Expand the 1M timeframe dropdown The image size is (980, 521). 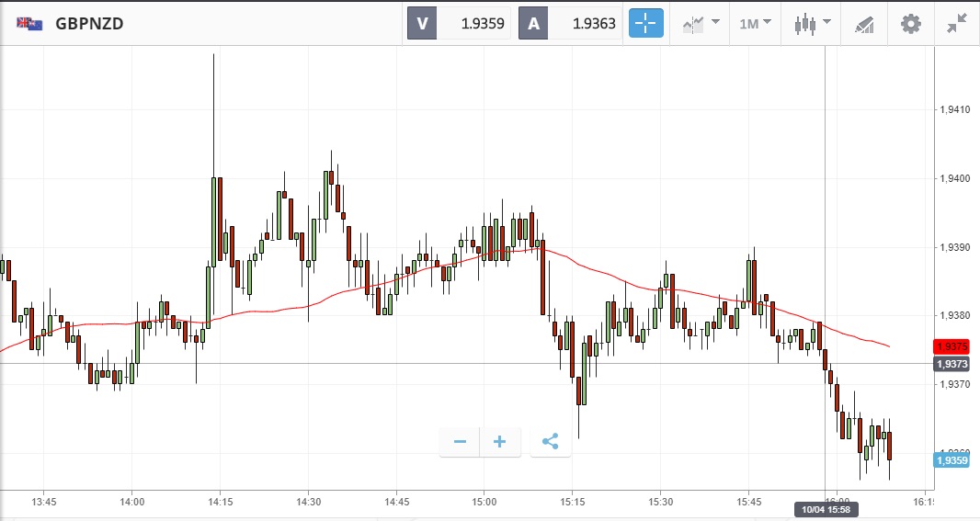(755, 24)
